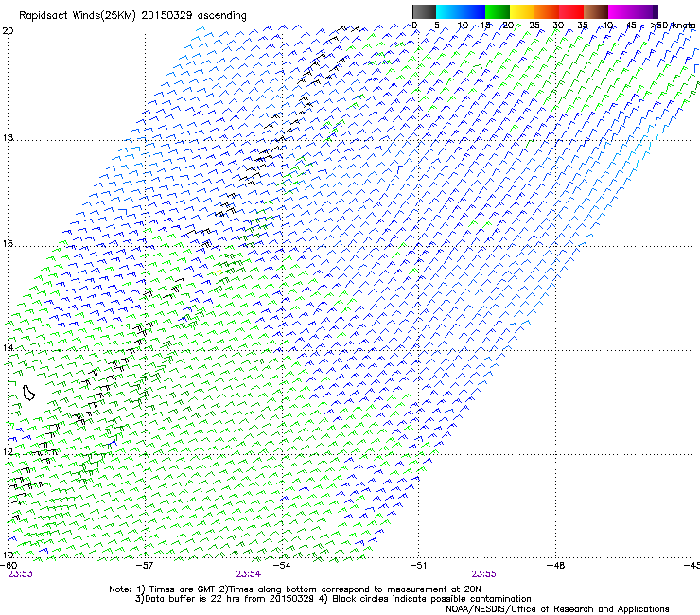The image size is (700, 615).
Task: Click the '>50 knots' legend label
Action: 673,26
